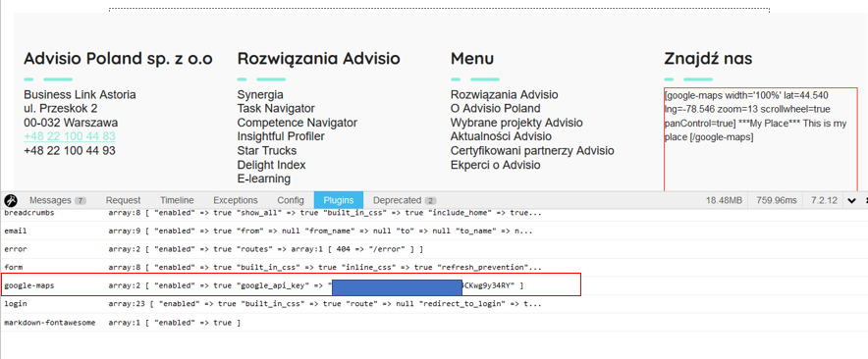Image resolution: width=868 pixels, height=359 pixels.
Task: Select the markdown-fontawesome plugin row
Action: 434,323
